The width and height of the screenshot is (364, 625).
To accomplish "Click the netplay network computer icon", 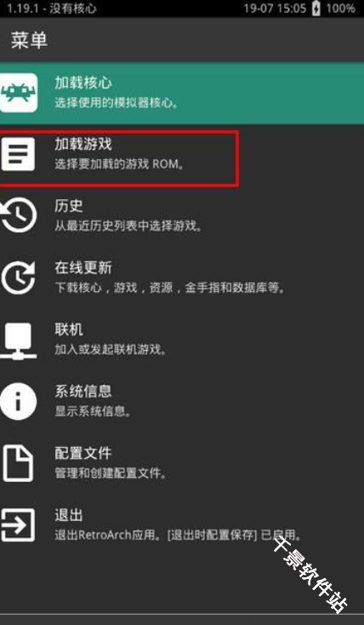I will pyautogui.click(x=19, y=340).
